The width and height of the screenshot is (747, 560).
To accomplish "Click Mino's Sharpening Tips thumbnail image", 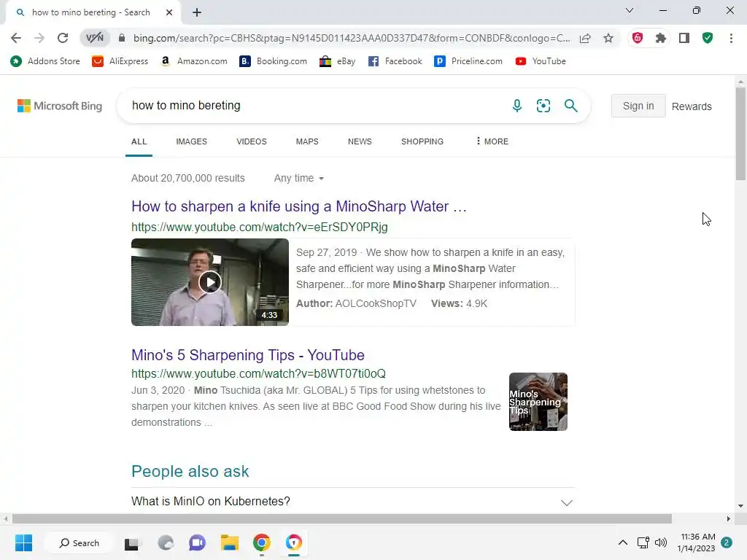I will 538,402.
